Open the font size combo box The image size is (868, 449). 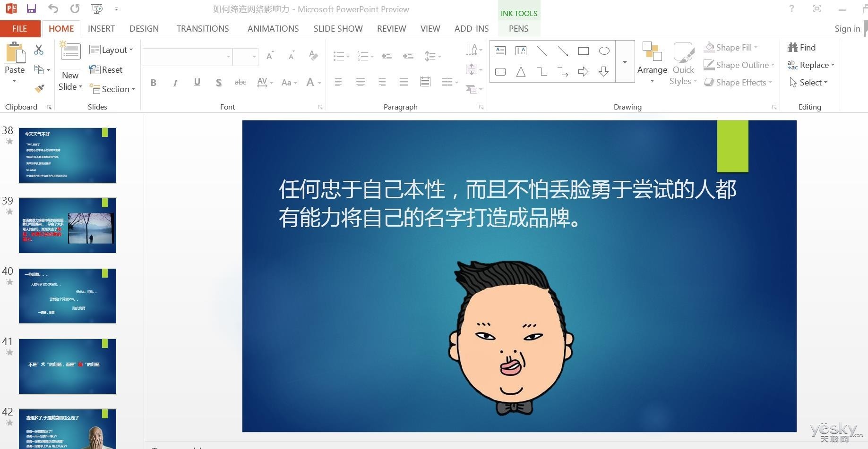point(246,57)
